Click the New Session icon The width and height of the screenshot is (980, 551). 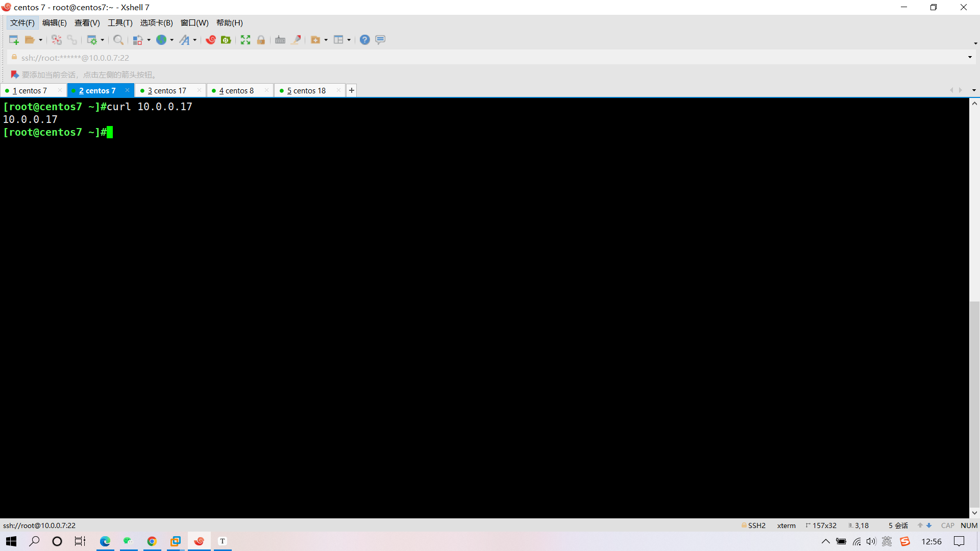[x=14, y=40]
